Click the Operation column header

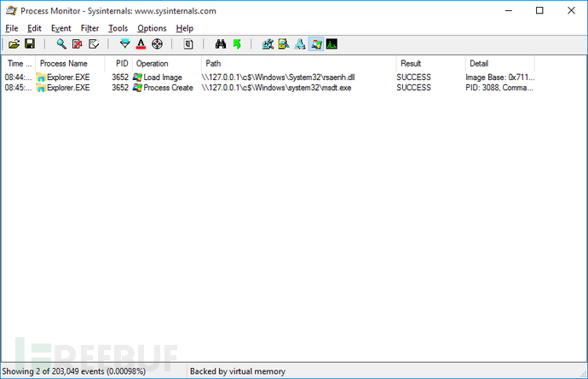(167, 63)
